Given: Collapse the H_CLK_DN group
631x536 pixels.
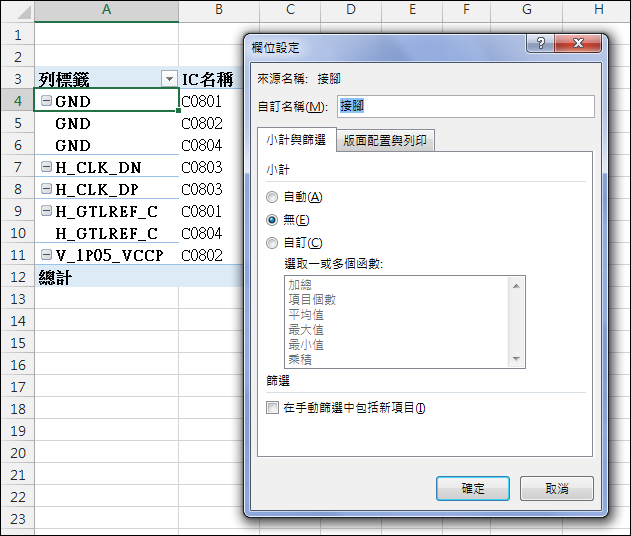Looking at the screenshot, I should tap(47, 167).
